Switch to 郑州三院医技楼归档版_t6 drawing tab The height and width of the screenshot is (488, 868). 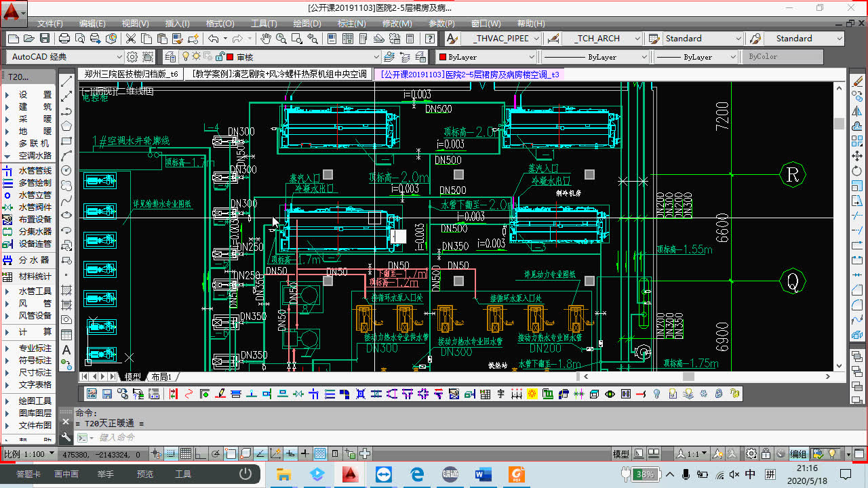(132, 74)
